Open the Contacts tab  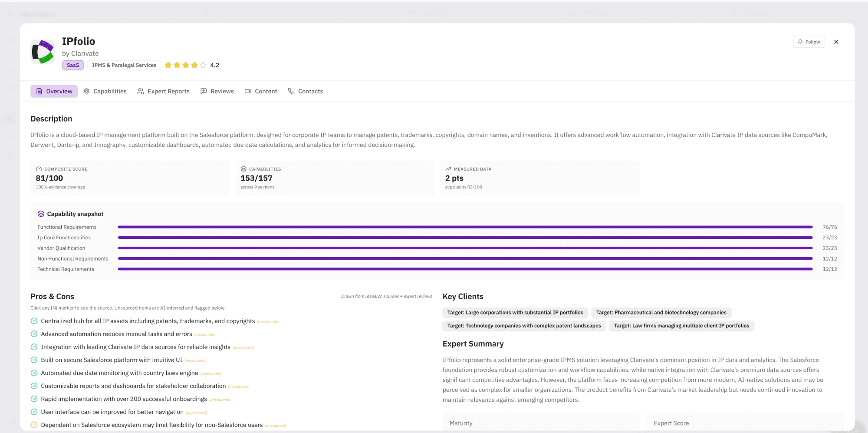[x=306, y=91]
